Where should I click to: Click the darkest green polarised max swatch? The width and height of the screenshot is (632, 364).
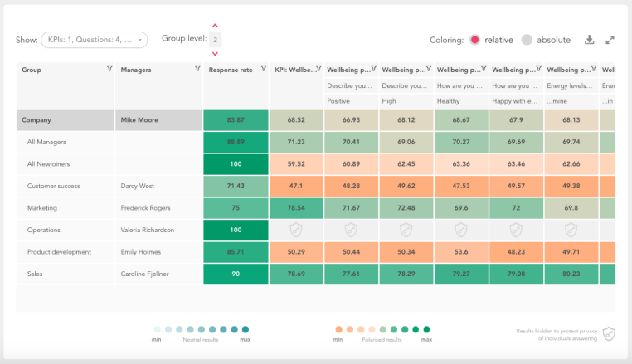click(426, 329)
